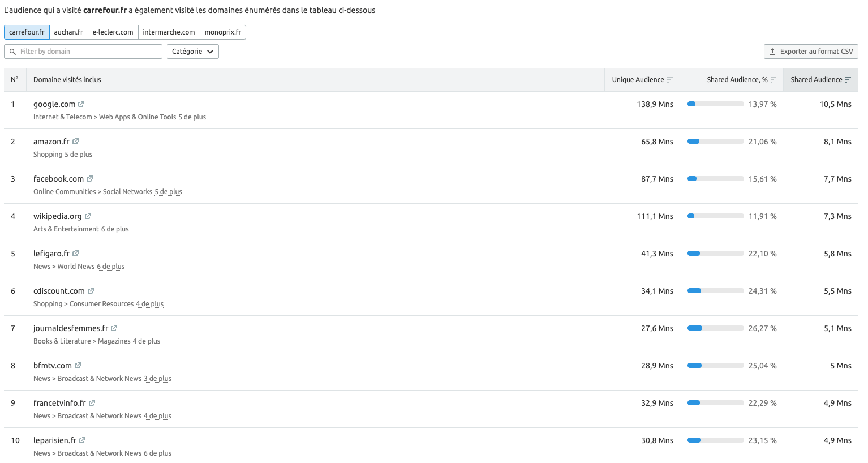Screen dimensions: 868x463
Task: Expand '4 de plus' under francetvinfo.fr
Action: (157, 416)
